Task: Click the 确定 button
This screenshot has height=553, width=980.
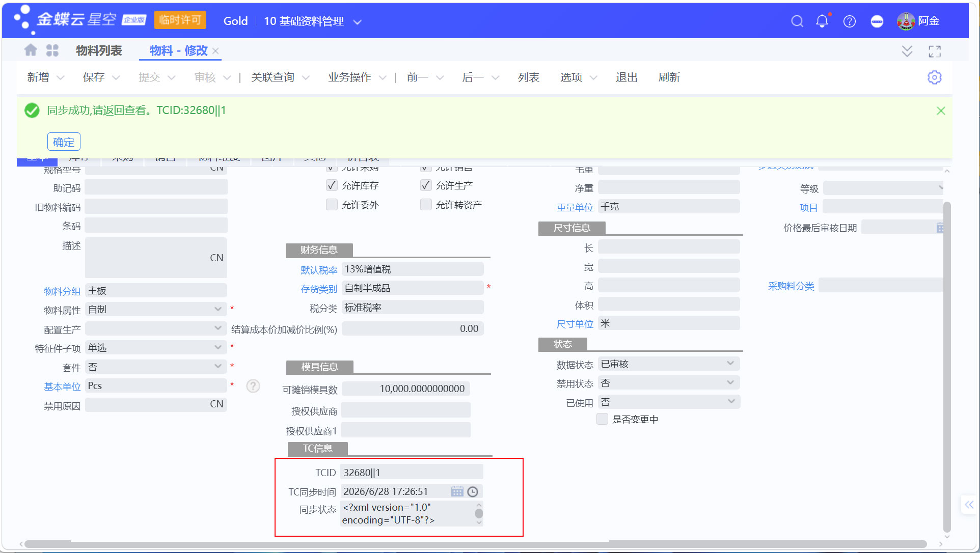Action: pos(64,142)
